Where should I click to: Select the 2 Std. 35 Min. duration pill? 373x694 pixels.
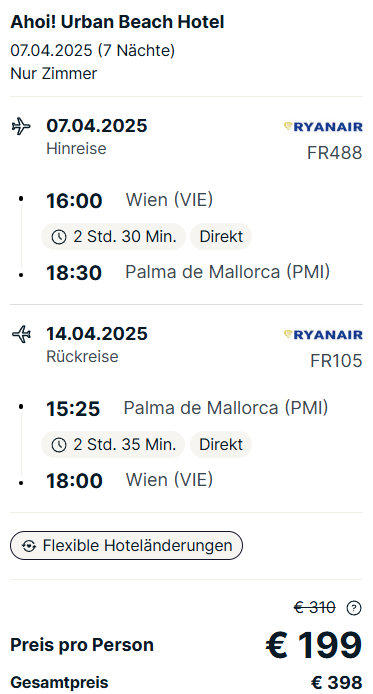[x=113, y=444]
